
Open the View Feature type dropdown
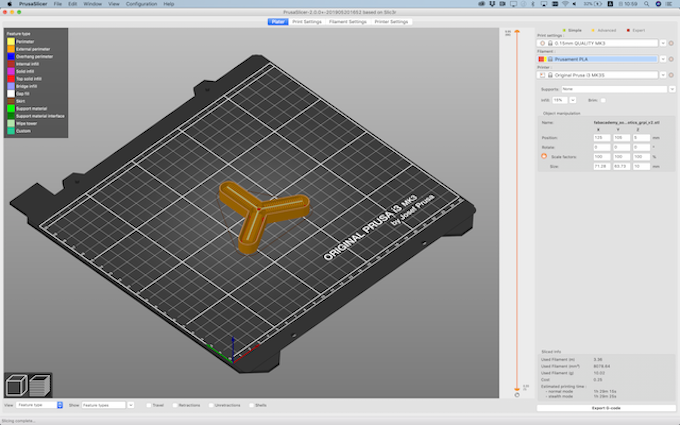pyautogui.click(x=40, y=405)
